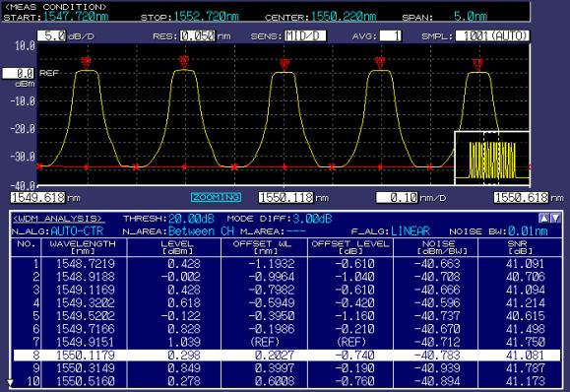Image resolution: width=570 pixels, height=392 pixels.
Task: Click the AVG average count field
Action: 391,35
